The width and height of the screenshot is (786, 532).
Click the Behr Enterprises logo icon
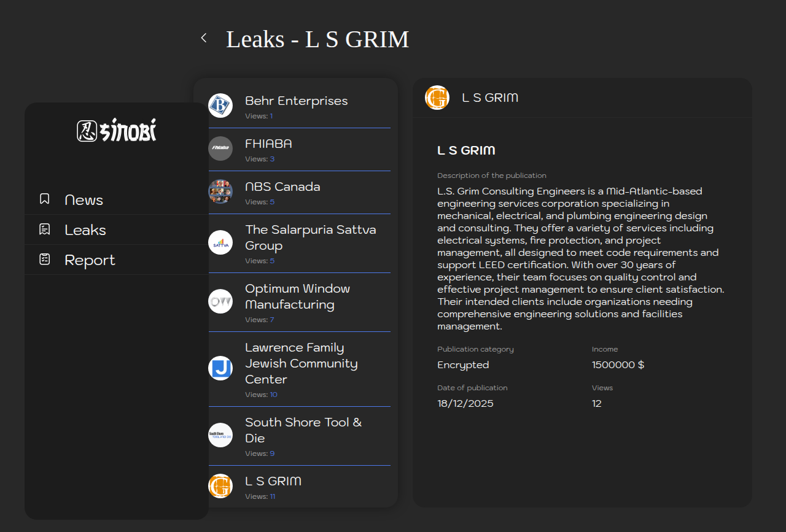(220, 106)
